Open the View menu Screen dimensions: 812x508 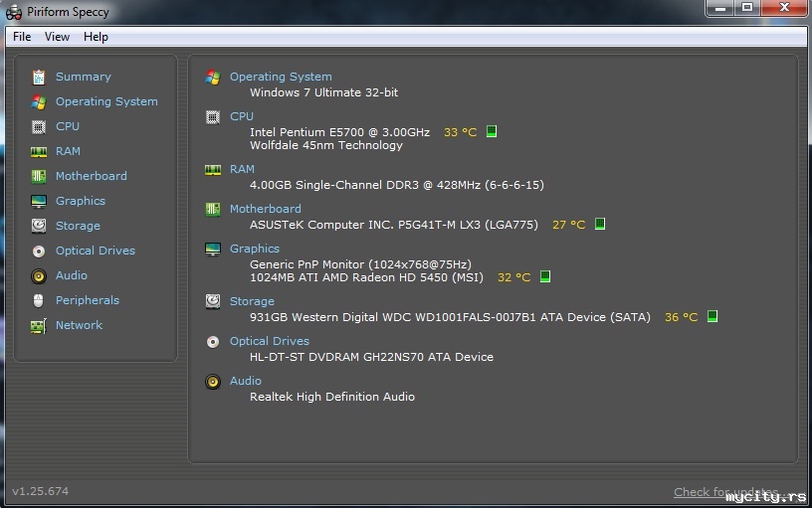click(x=57, y=37)
